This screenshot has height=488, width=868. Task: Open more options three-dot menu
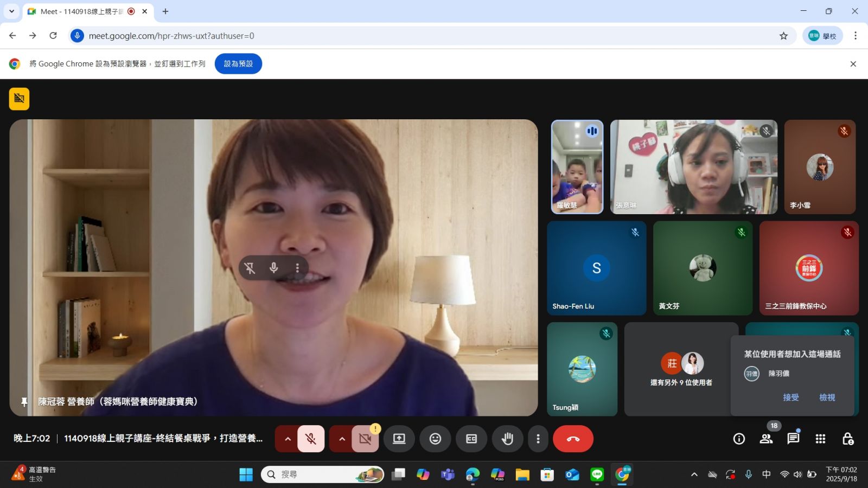(x=538, y=439)
